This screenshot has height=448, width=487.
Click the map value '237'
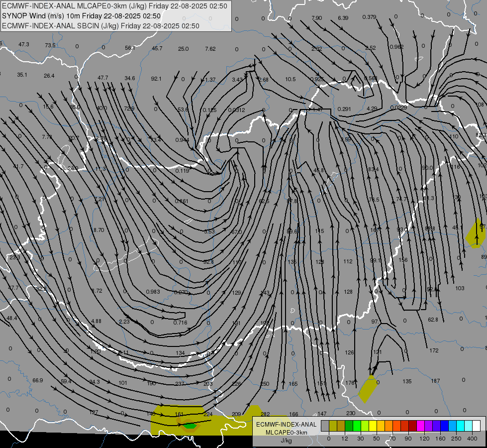(180, 384)
